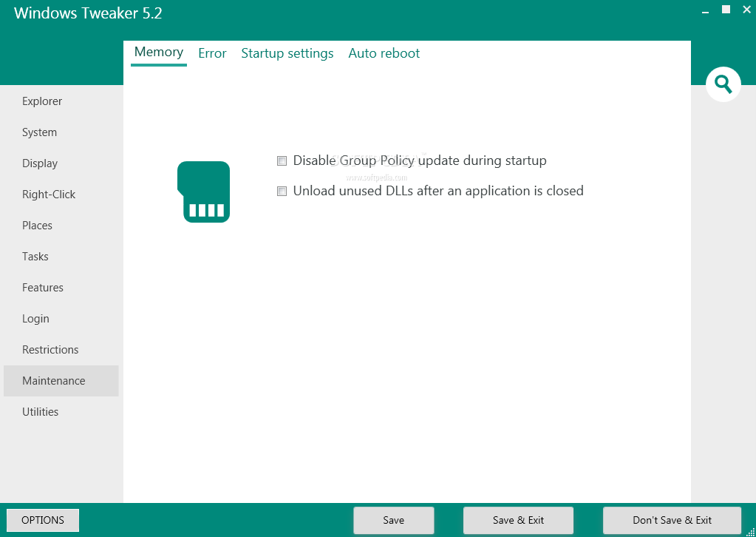The width and height of the screenshot is (756, 537).
Task: Select Maintenance in the sidebar
Action: tap(61, 381)
